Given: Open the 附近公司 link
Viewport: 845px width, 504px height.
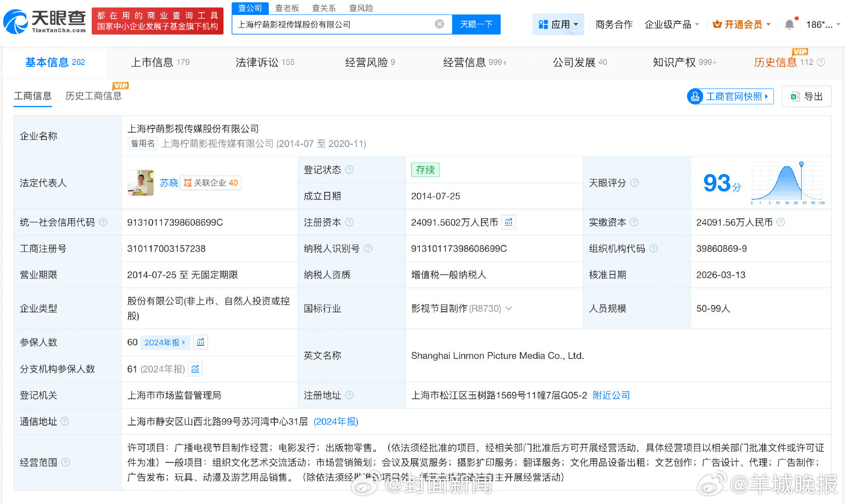Looking at the screenshot, I should click(x=611, y=395).
